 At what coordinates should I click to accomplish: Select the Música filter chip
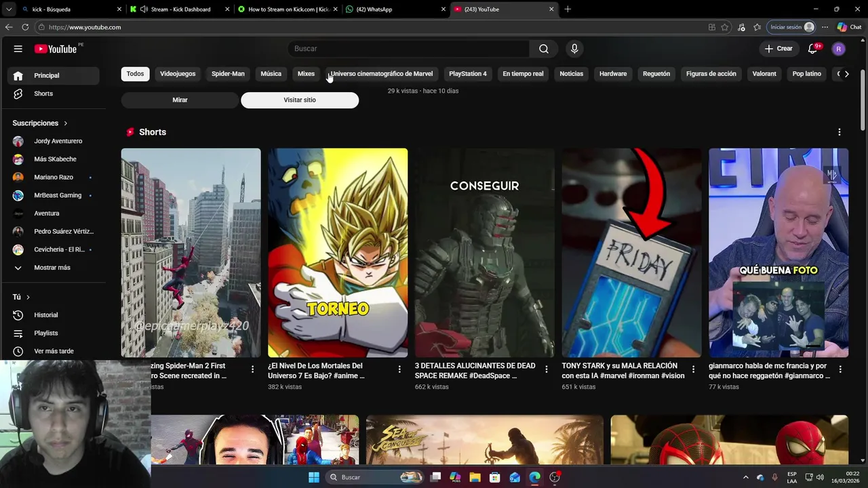[x=271, y=74]
